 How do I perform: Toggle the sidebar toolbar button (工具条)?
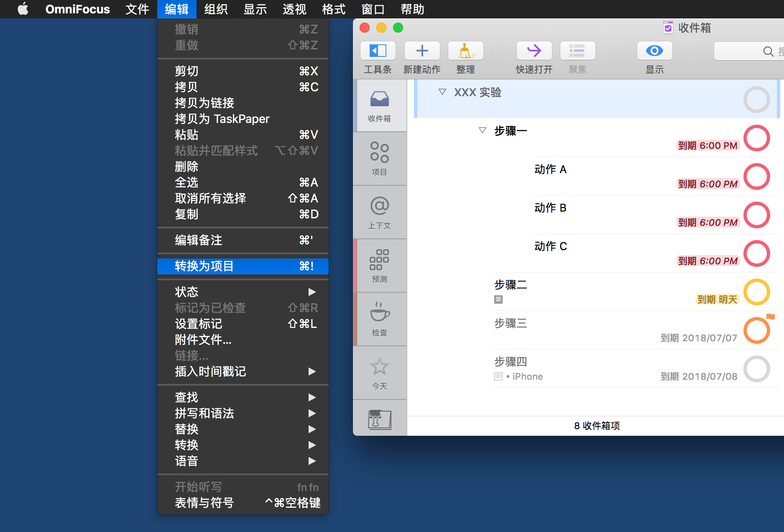[x=378, y=51]
